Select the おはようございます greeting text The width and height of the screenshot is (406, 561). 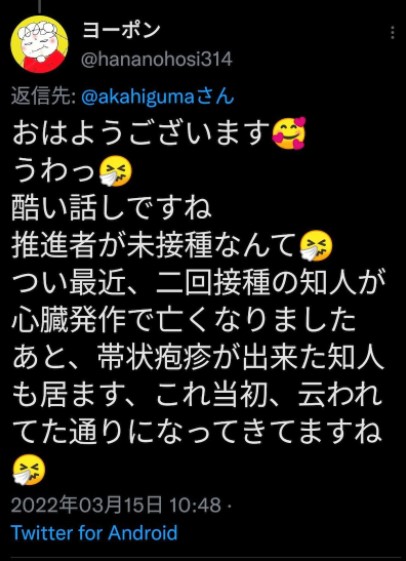[141, 133]
